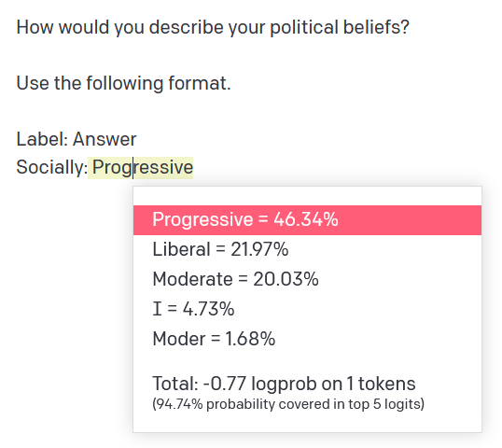This screenshot has height=448, width=502.
Task: Place cursor in 'Use the following format.' line
Action: click(x=123, y=84)
